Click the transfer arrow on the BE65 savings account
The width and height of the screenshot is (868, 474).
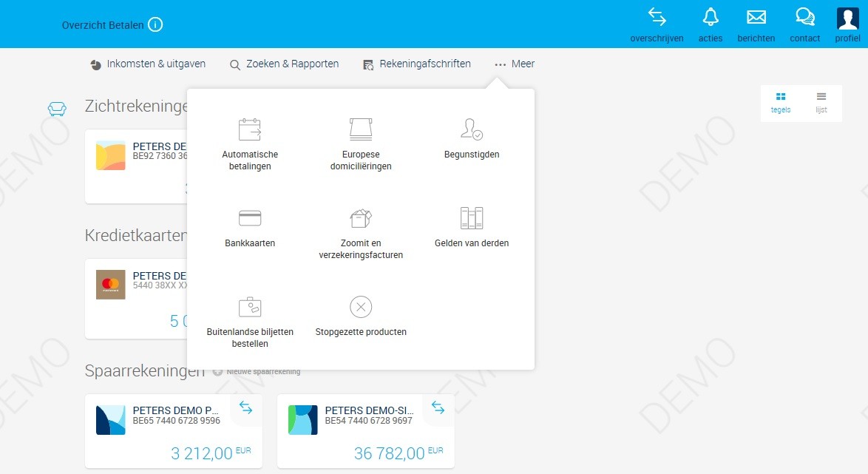pyautogui.click(x=245, y=407)
